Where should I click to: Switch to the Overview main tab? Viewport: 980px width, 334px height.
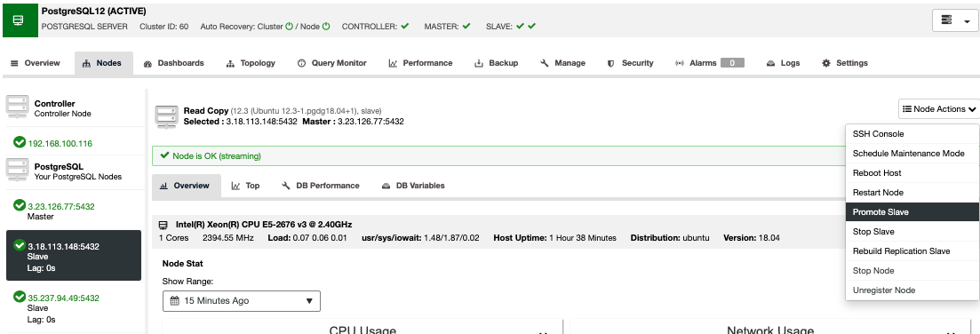[x=36, y=63]
